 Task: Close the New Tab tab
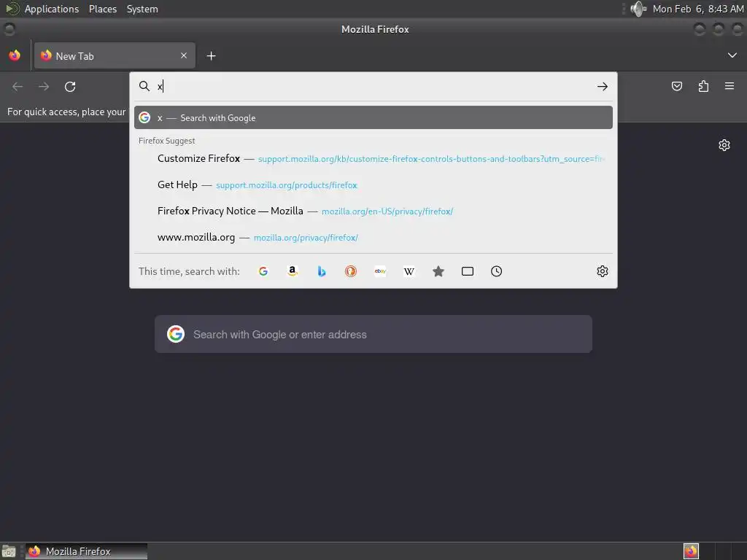pyautogui.click(x=184, y=55)
